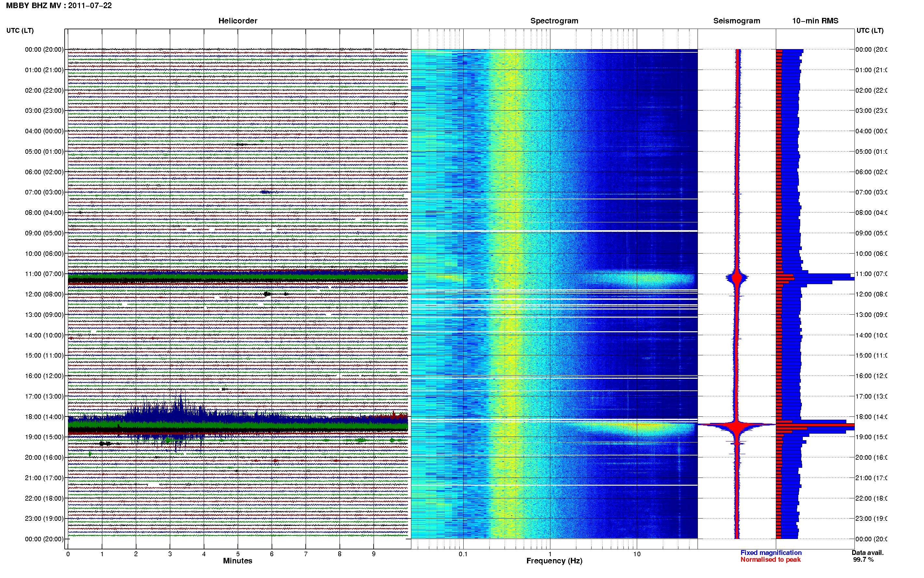Click the Minutes axis label

[x=237, y=561]
